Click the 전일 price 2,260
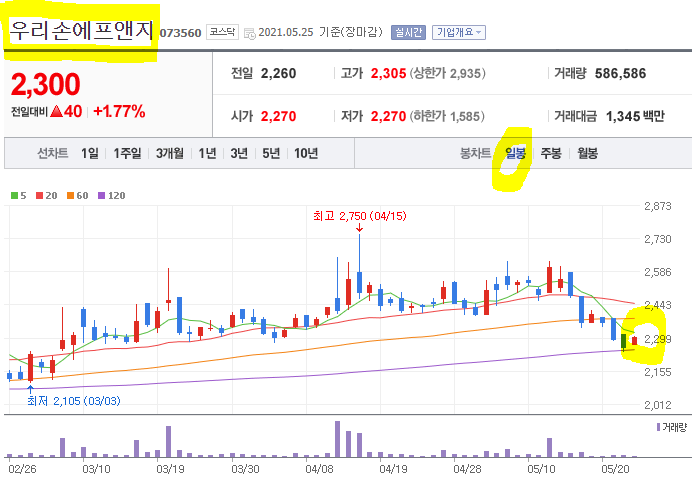 pos(278,73)
